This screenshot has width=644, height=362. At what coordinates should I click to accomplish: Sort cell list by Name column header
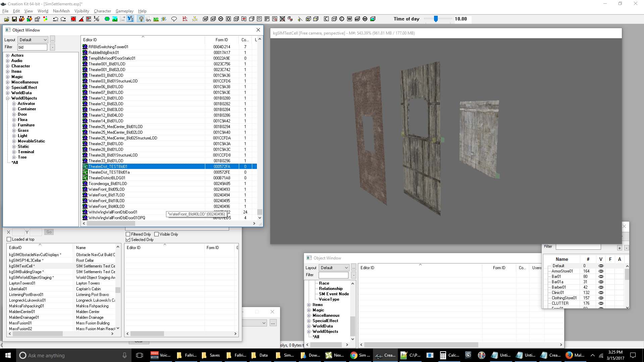coord(95,248)
